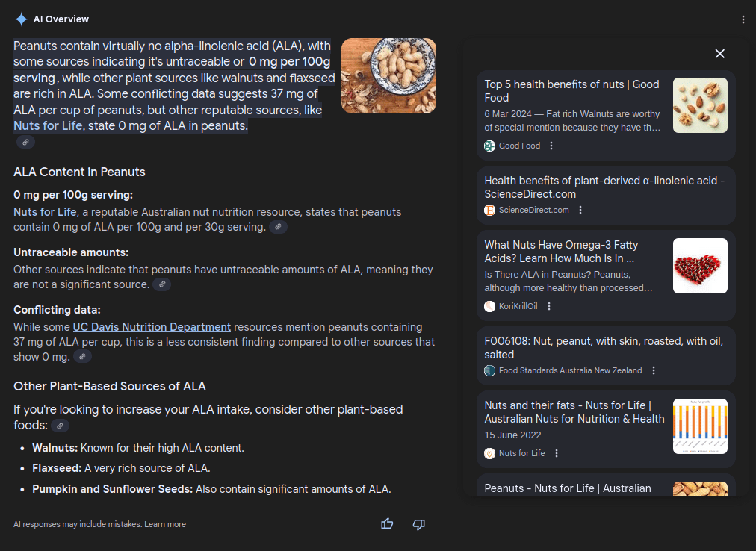Screen dimensions: 756x551
Task: Click citation icon after 'not a significant source'
Action: coord(161,284)
